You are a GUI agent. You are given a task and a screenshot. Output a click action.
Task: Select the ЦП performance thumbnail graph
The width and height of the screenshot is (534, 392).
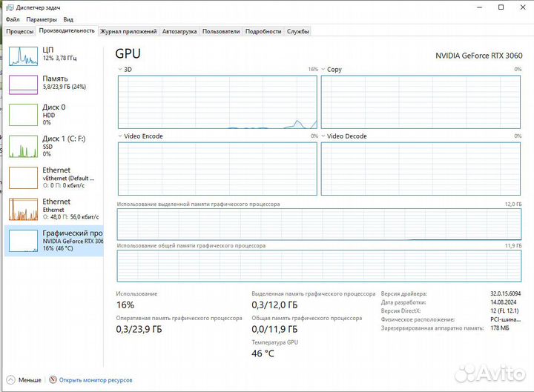23,56
